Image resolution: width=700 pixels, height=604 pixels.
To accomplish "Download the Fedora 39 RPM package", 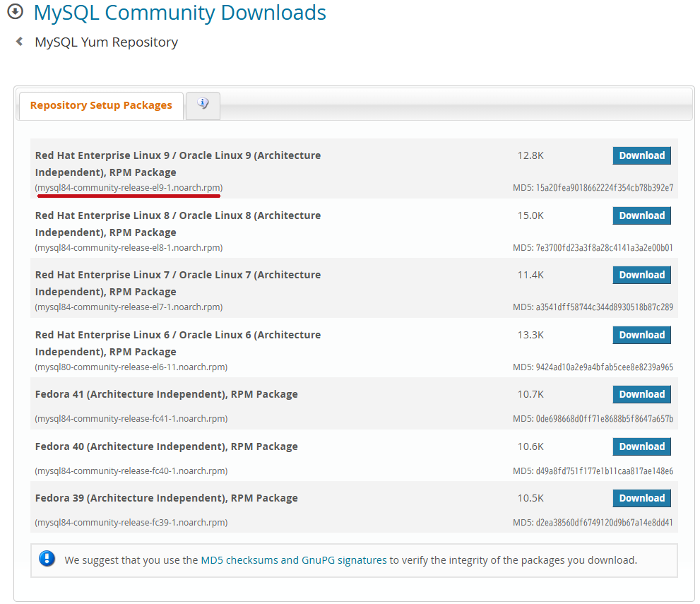I will tap(641, 498).
